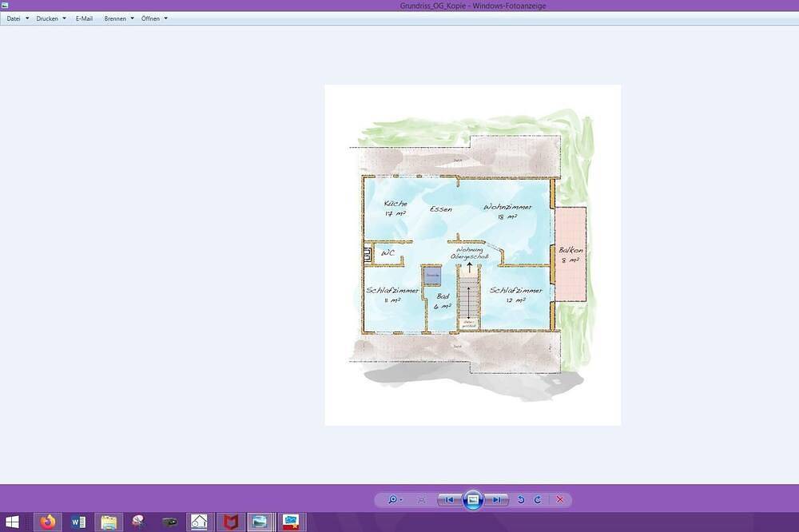Click the Windows Start button
This screenshot has width=799, height=532.
click(14, 522)
